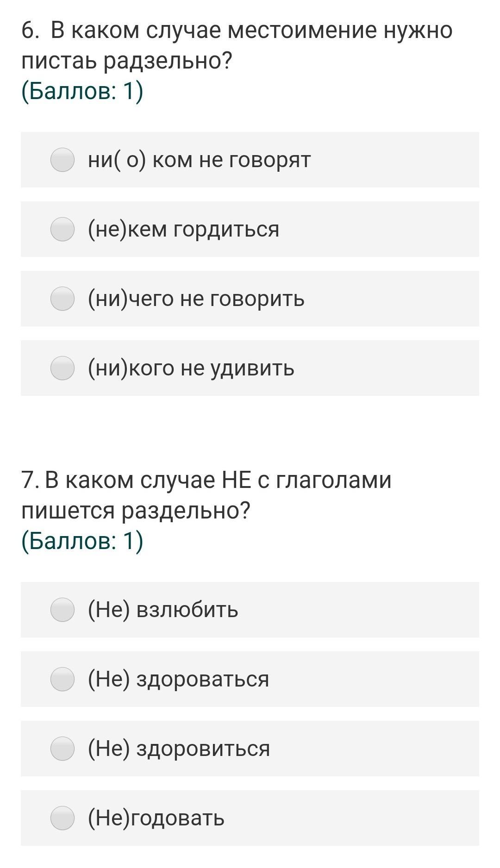Mark the '(ни)кого не удивить' radio circle
The image size is (500, 868).
coord(62,368)
